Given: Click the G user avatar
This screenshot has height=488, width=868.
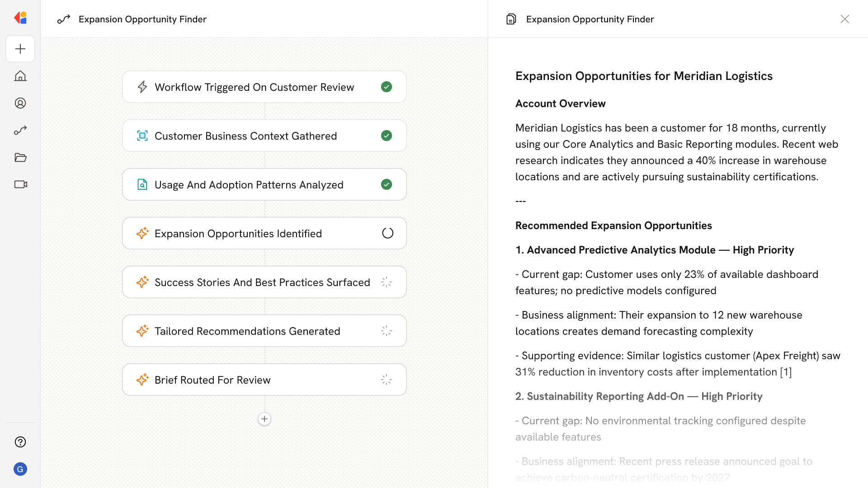Looking at the screenshot, I should 20,469.
